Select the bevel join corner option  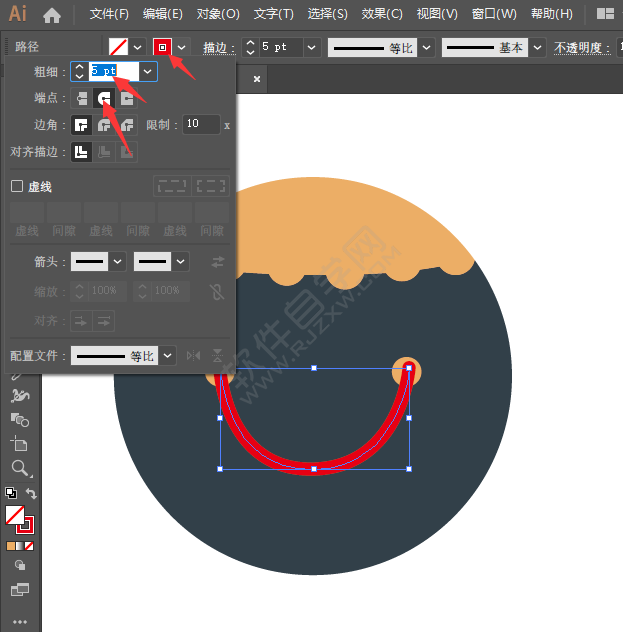tap(126, 125)
